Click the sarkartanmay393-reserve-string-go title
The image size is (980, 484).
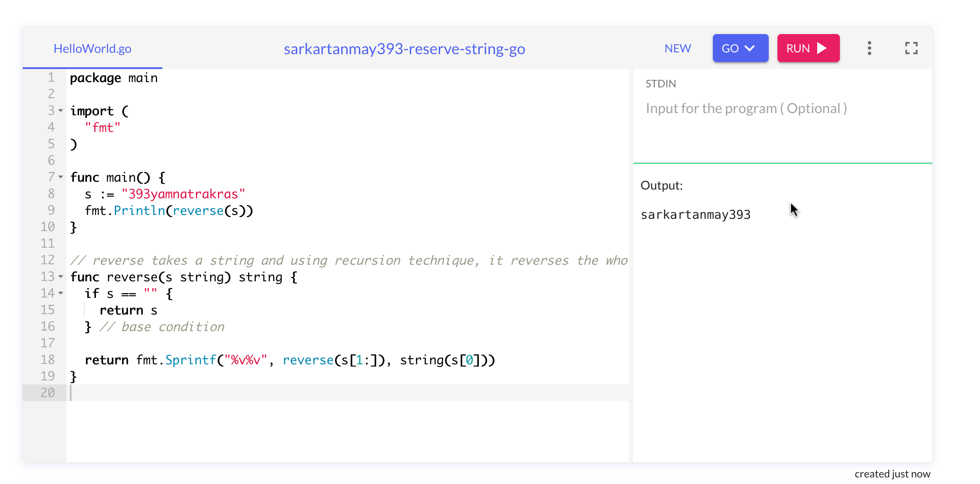coord(404,49)
